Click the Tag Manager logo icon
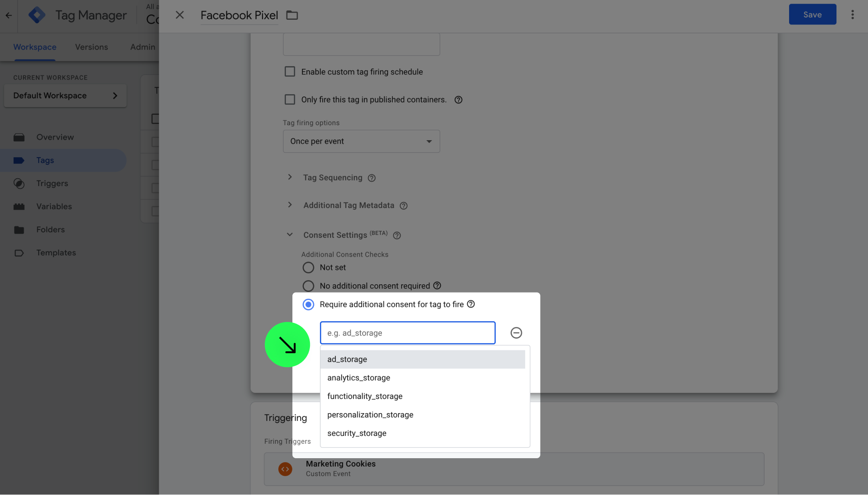Image resolution: width=868 pixels, height=495 pixels. pos(37,15)
